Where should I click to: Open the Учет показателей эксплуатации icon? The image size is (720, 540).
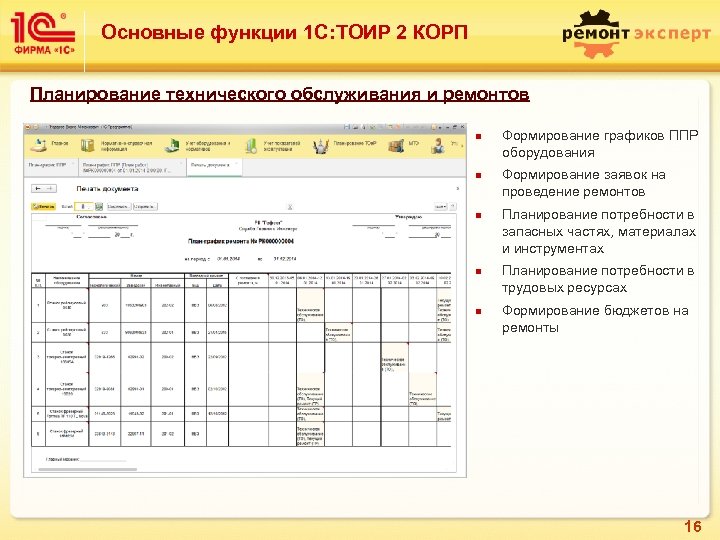coord(251,146)
